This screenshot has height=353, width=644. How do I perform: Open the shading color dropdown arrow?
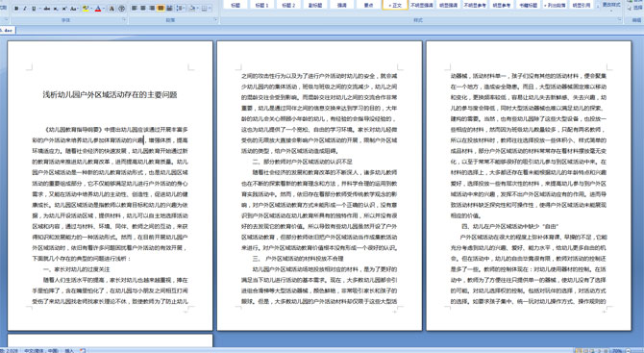(x=198, y=9)
